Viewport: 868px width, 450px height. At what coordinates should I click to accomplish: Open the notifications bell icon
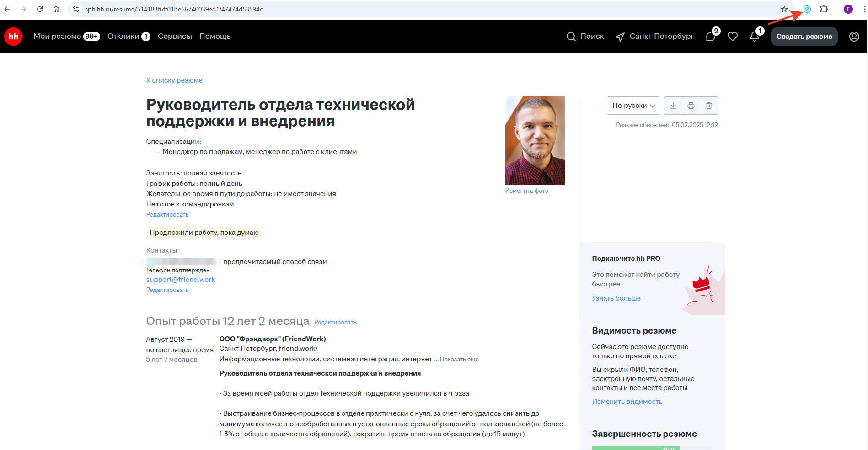(x=755, y=37)
